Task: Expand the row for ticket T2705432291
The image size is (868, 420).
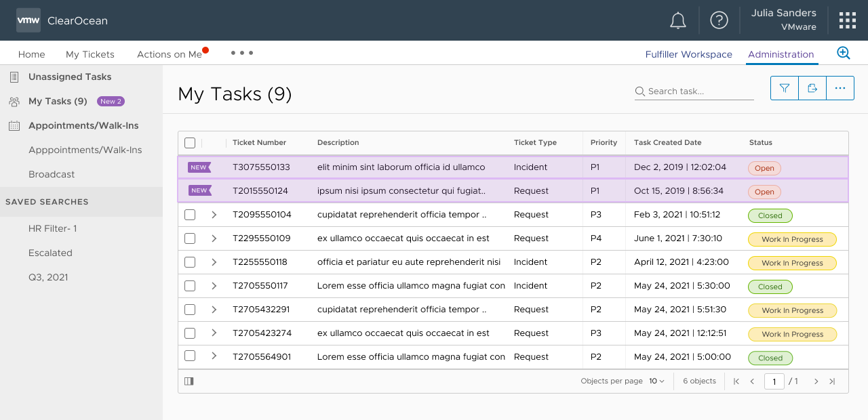Action: (214, 310)
